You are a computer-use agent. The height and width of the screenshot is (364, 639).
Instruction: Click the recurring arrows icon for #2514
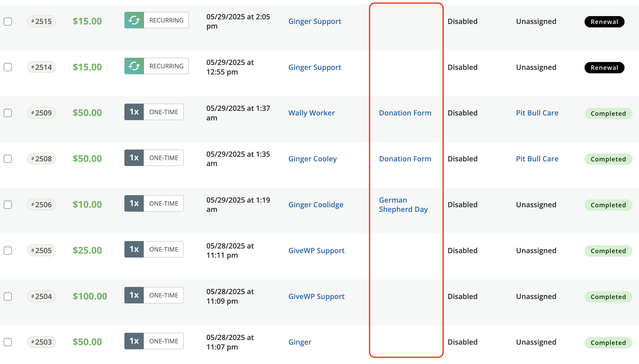[134, 66]
